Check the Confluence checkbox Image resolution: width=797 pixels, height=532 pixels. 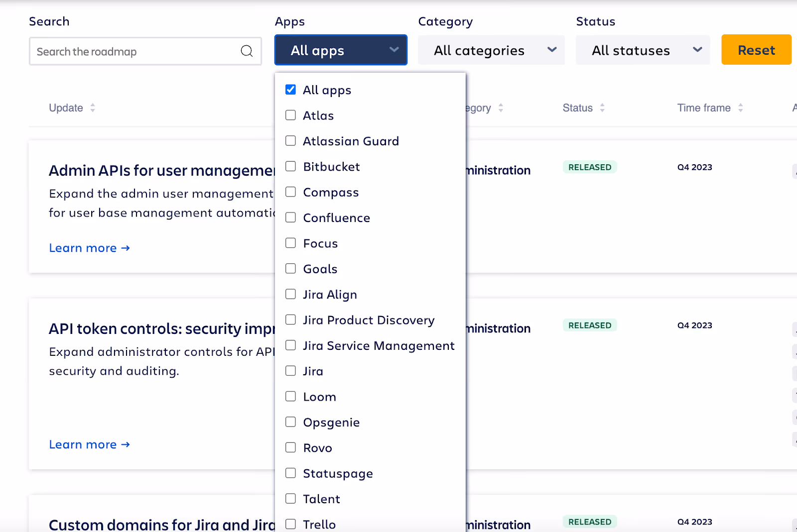[290, 217]
